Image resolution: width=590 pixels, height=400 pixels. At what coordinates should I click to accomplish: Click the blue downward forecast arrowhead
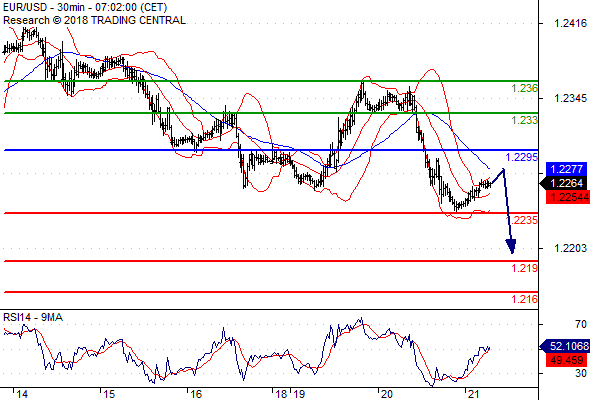pos(511,246)
